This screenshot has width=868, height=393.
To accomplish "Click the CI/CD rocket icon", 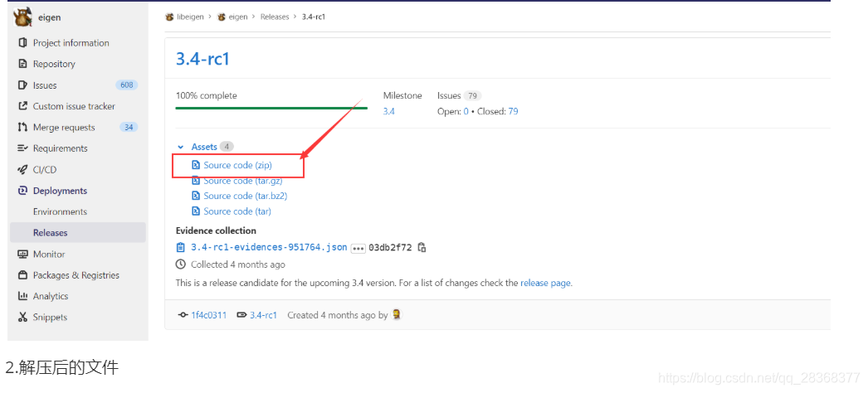I will [22, 170].
